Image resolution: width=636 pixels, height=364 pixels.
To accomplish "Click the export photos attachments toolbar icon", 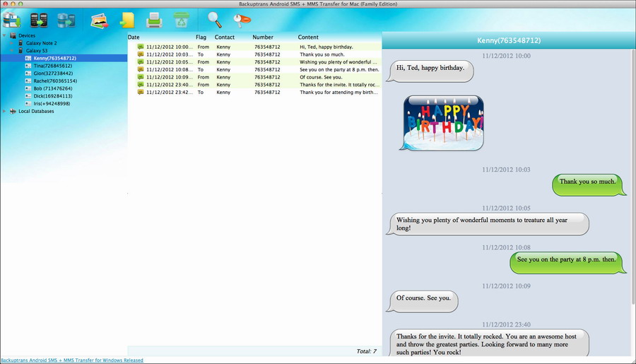I will point(100,20).
